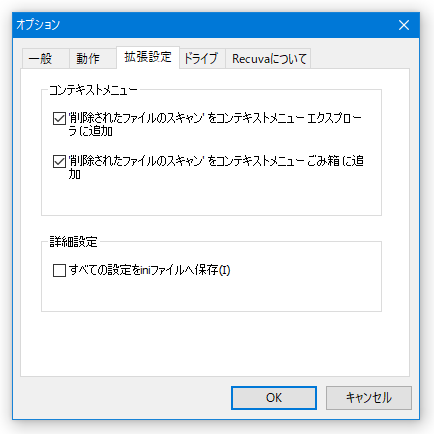Click blank space below checkboxes in コンテキストメニュー group
Screen dimensions: 434x434
point(211,198)
